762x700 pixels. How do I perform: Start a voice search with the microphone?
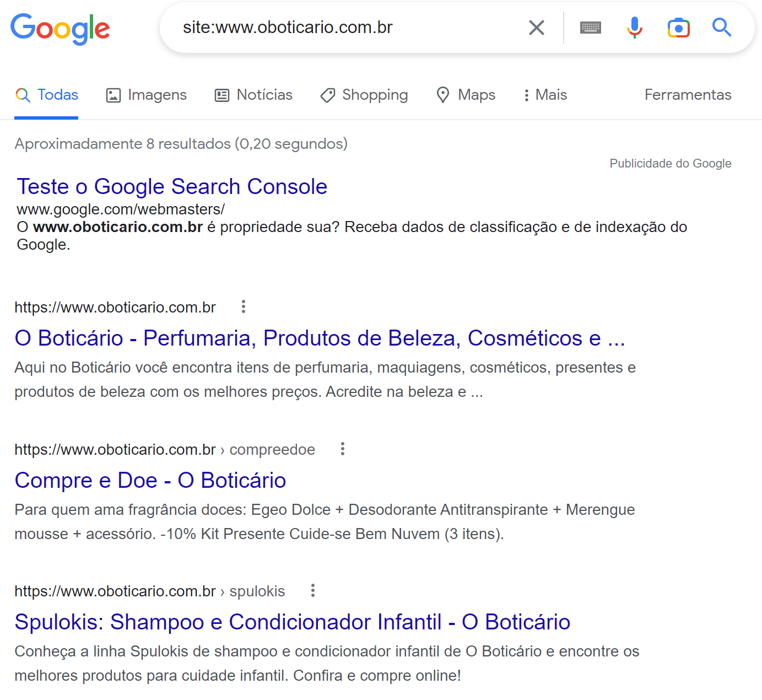point(635,27)
